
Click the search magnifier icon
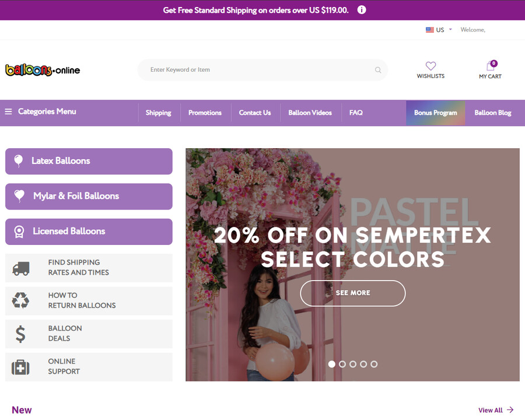point(378,70)
